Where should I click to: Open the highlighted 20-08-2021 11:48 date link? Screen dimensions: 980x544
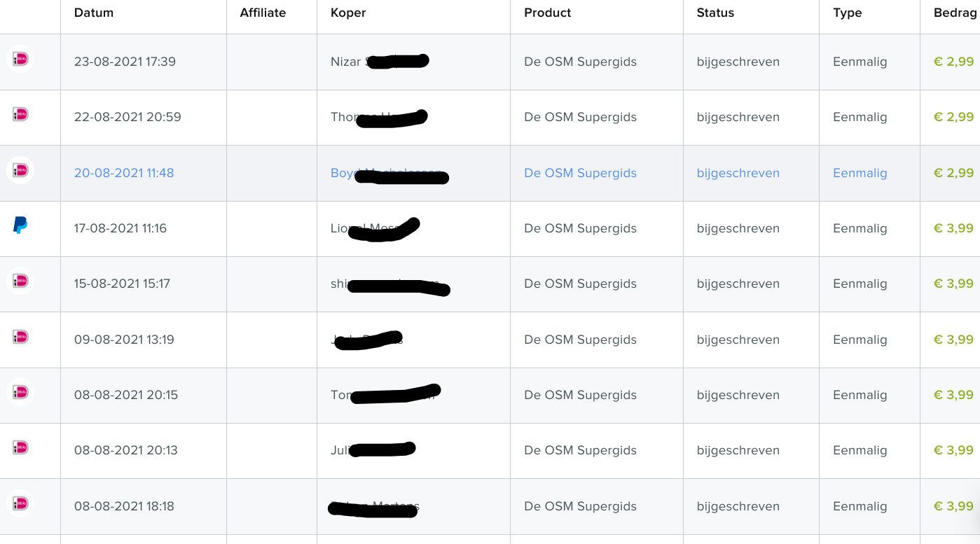coord(124,173)
